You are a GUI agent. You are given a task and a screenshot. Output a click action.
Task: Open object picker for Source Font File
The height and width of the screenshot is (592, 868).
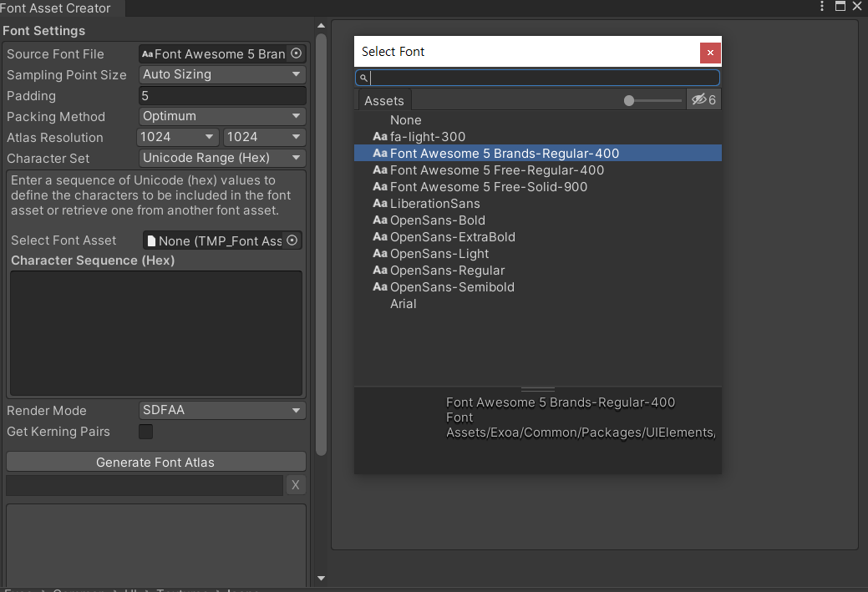pyautogui.click(x=297, y=53)
